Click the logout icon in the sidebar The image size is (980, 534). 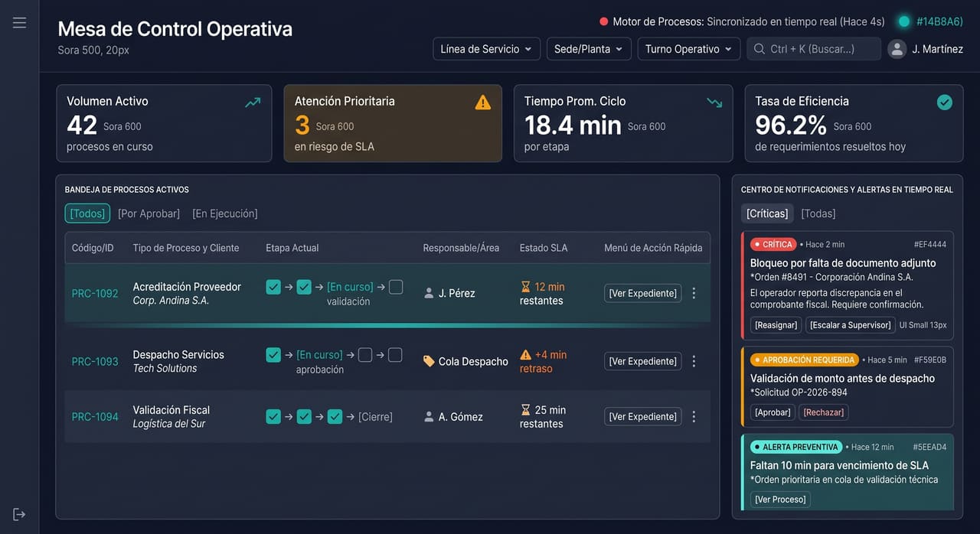[19, 514]
